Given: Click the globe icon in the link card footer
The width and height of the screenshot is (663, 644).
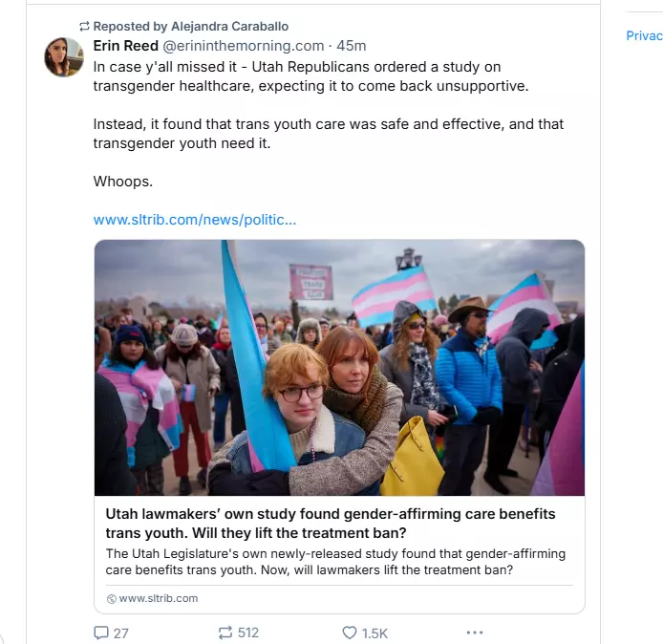Looking at the screenshot, I should 111,599.
